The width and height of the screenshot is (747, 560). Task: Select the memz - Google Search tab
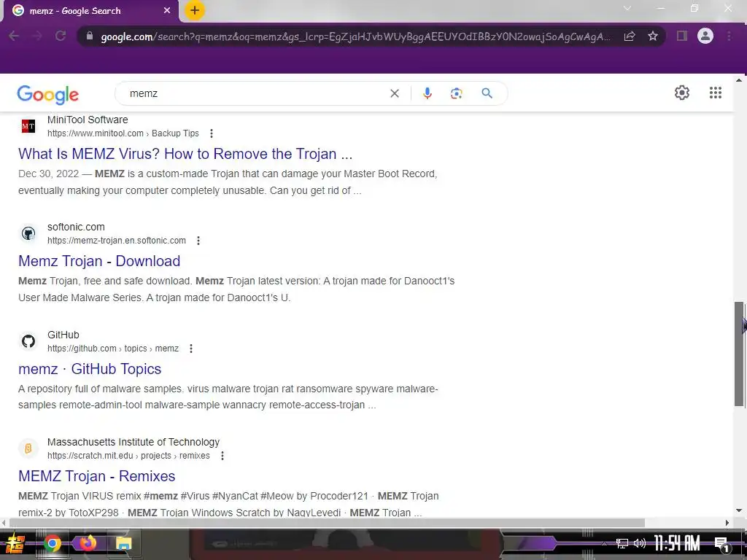coord(90,11)
